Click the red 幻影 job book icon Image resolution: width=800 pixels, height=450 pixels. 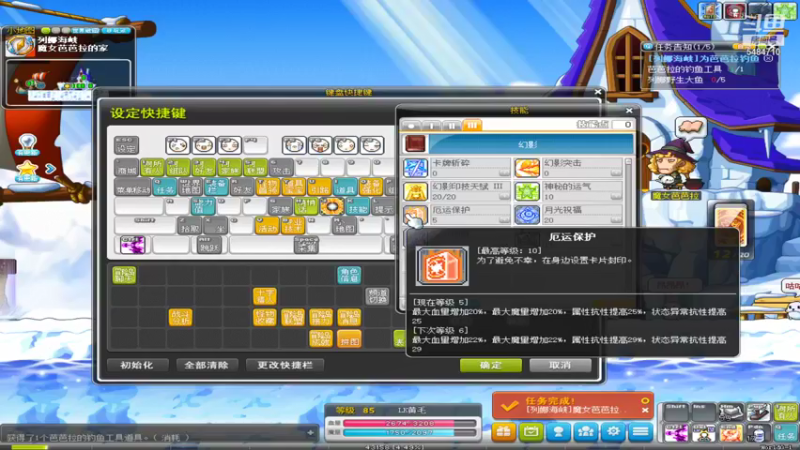[415, 144]
